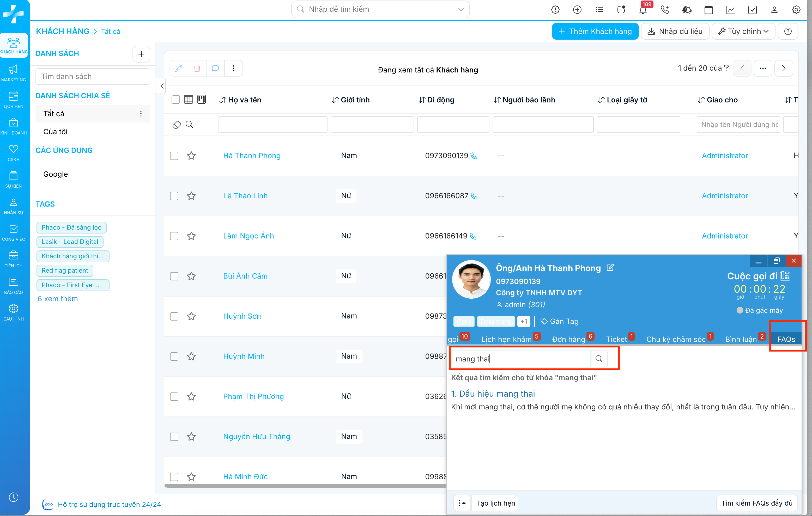Open the 6 xem thêm tags link
The width and height of the screenshot is (812, 516).
coord(58,299)
